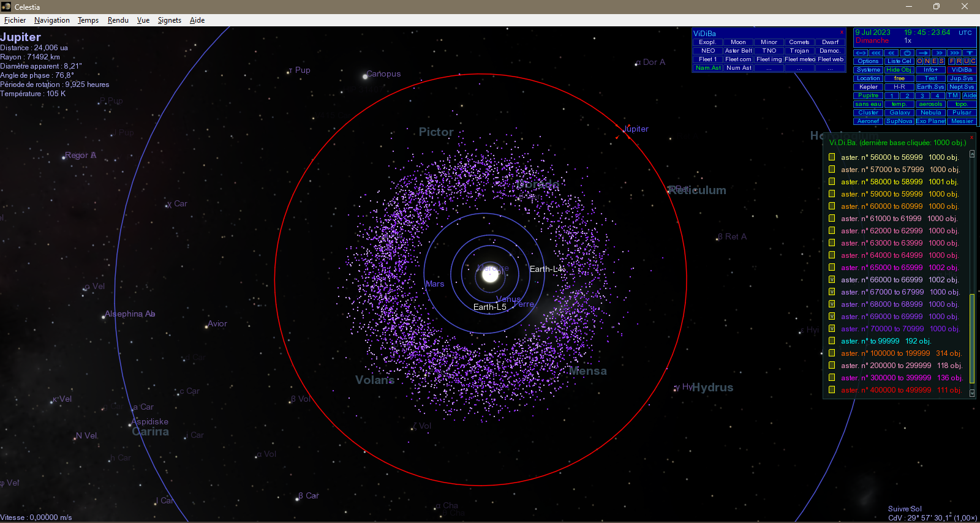Check the aster. n° 400000 to 499999 box
980x523 pixels.
pos(832,389)
